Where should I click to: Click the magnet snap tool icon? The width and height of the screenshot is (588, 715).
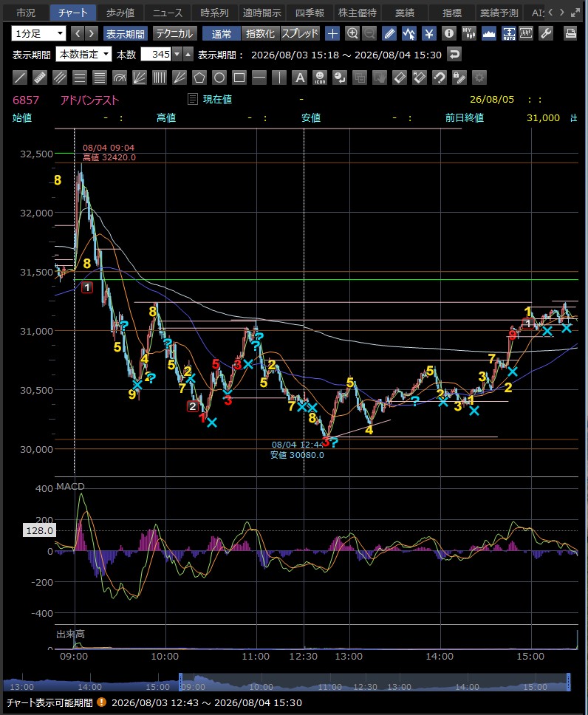[440, 78]
